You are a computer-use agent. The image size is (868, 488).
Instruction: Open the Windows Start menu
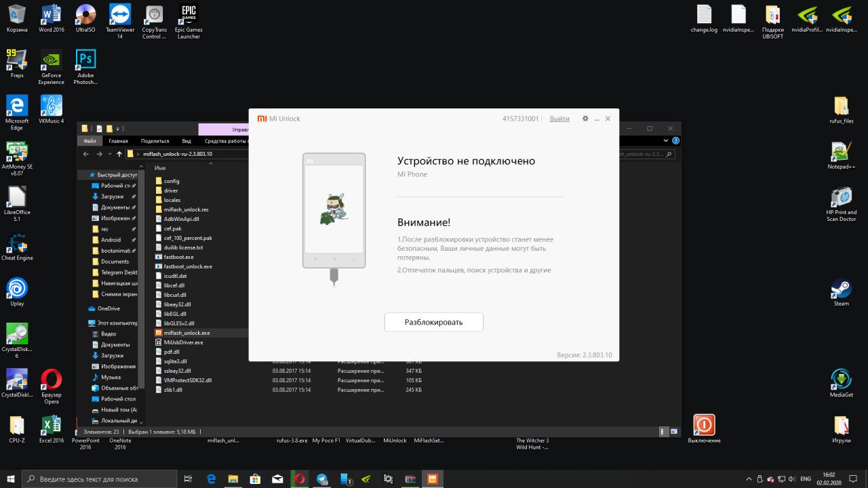click(x=11, y=479)
